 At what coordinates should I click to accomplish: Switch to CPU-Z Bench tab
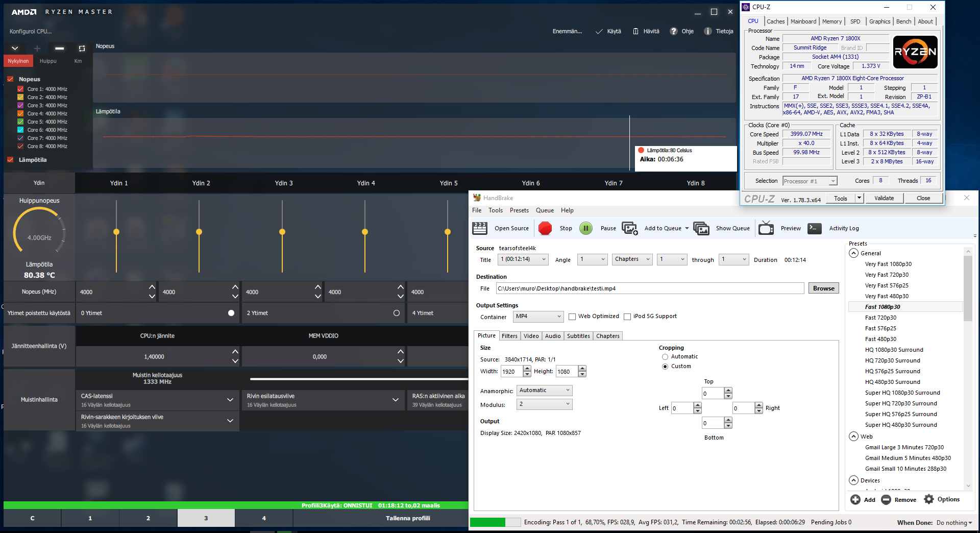(903, 21)
